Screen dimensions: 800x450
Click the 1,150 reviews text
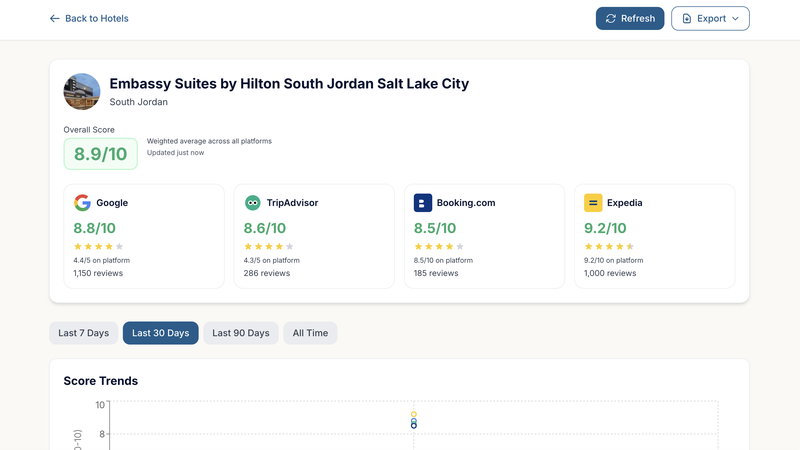(98, 273)
